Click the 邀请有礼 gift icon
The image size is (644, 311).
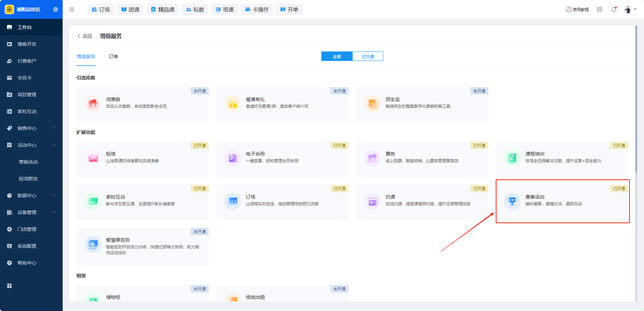click(x=232, y=103)
